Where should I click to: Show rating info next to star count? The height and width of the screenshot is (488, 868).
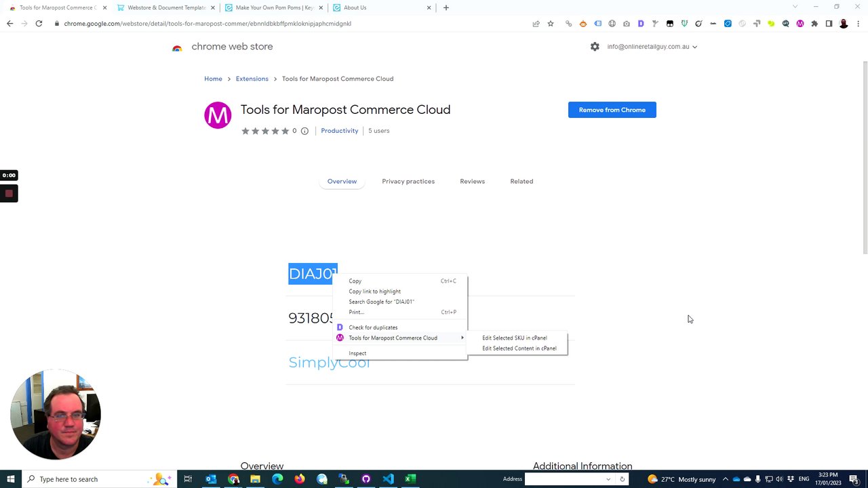tap(304, 131)
